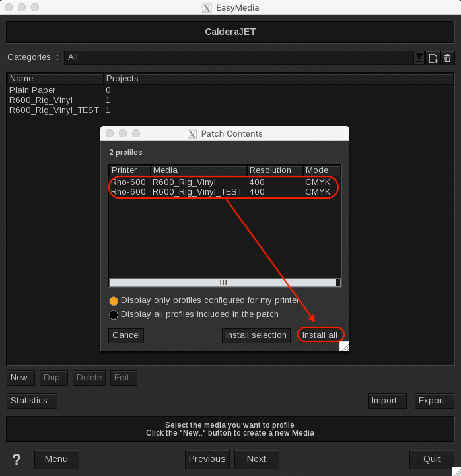This screenshot has height=476, width=461.
Task: Open Statistics... window
Action: [x=32, y=401]
